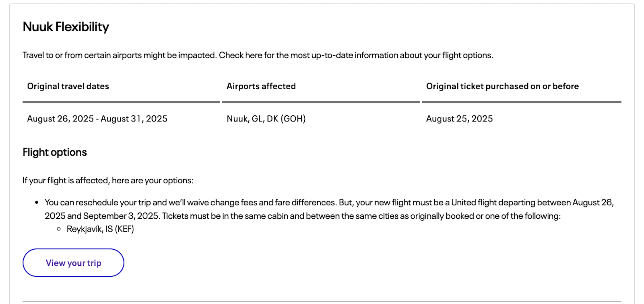Click the gray divider under Airports affected
The width and height of the screenshot is (644, 304).
click(321, 102)
